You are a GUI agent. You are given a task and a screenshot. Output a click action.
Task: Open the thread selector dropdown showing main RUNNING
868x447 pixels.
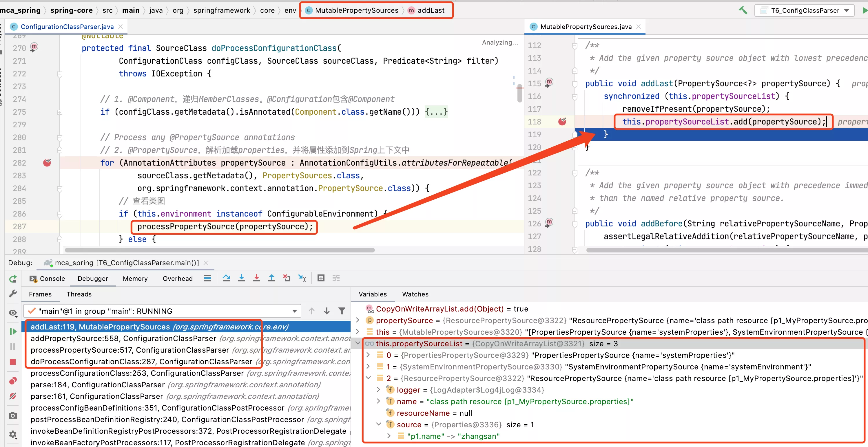pos(162,311)
